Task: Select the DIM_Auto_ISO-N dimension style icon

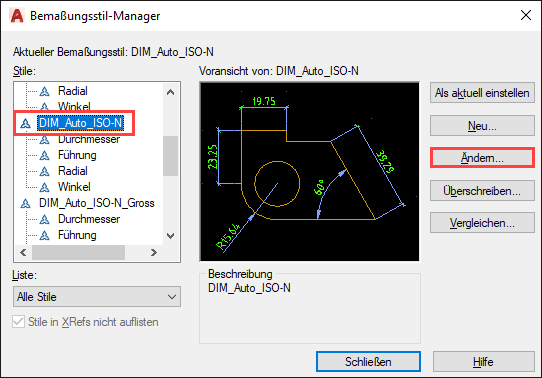Action: (x=25, y=123)
